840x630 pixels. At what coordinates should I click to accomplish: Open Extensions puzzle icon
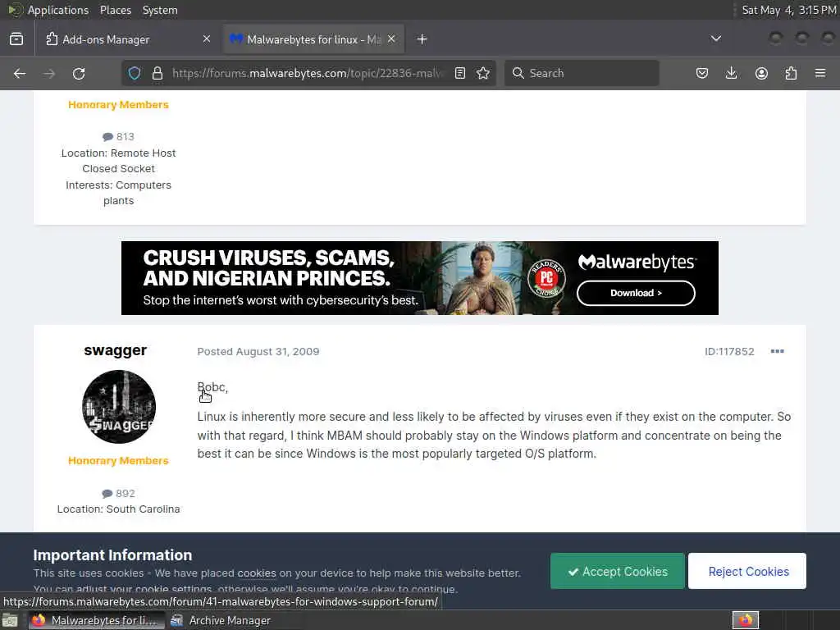pos(791,73)
